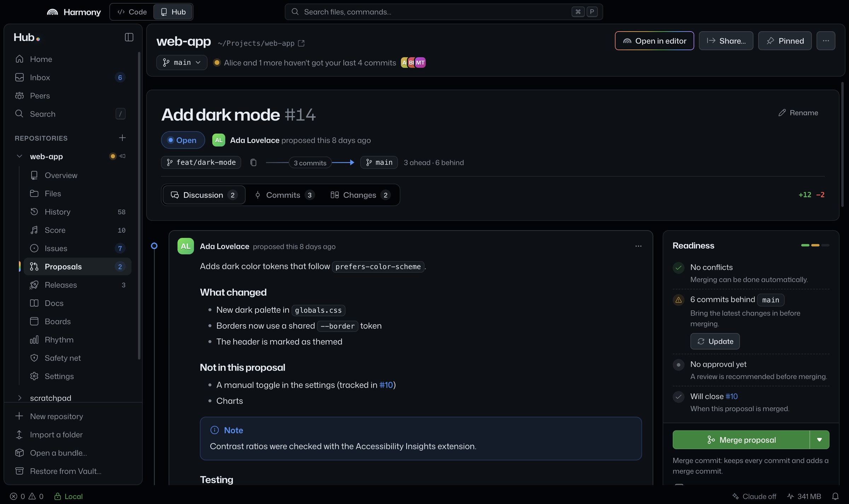Viewport: 849px width, 504px height.
Task: Open Search in the sidebar
Action: (71, 114)
